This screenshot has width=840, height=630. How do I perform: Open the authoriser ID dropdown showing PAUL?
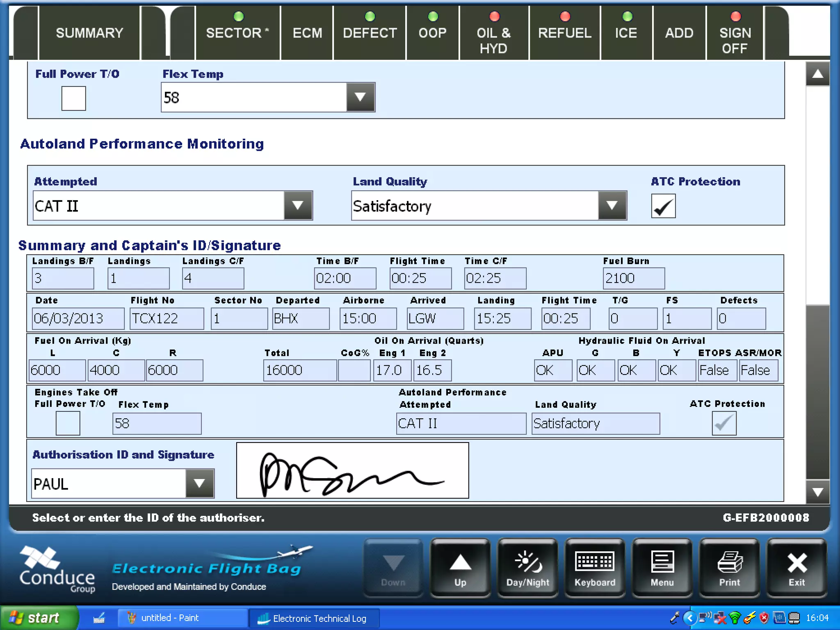click(200, 484)
